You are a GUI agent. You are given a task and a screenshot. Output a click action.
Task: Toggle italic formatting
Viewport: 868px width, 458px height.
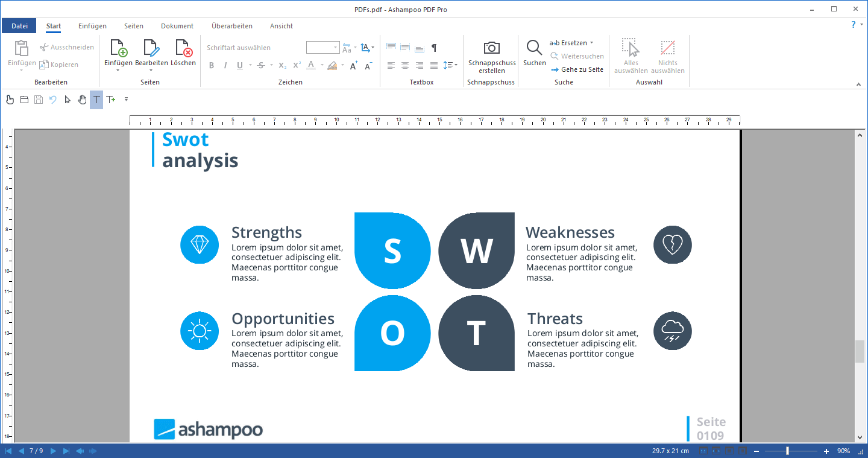tap(224, 65)
